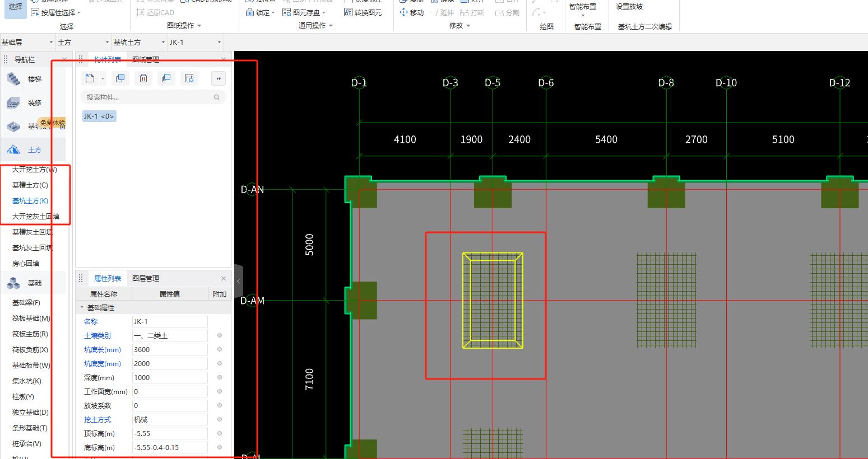Collapse the left panels with arrow handle
The width and height of the screenshot is (868, 459).
point(239,282)
